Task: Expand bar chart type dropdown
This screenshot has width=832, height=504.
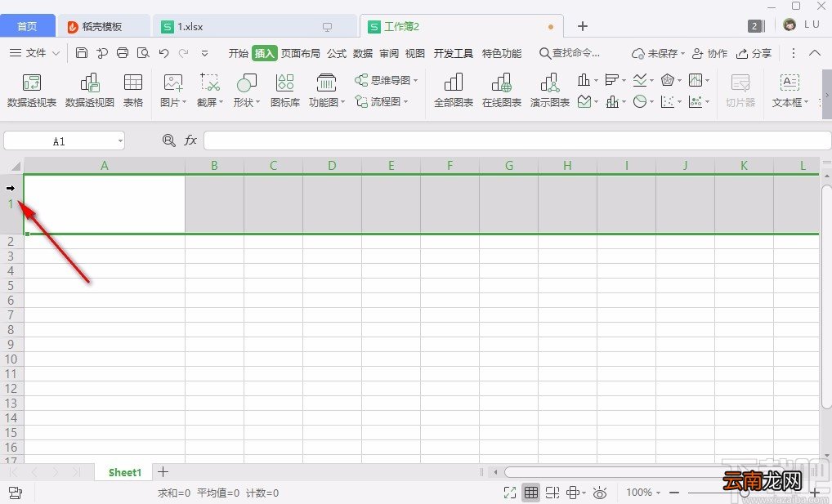Action: coord(624,81)
